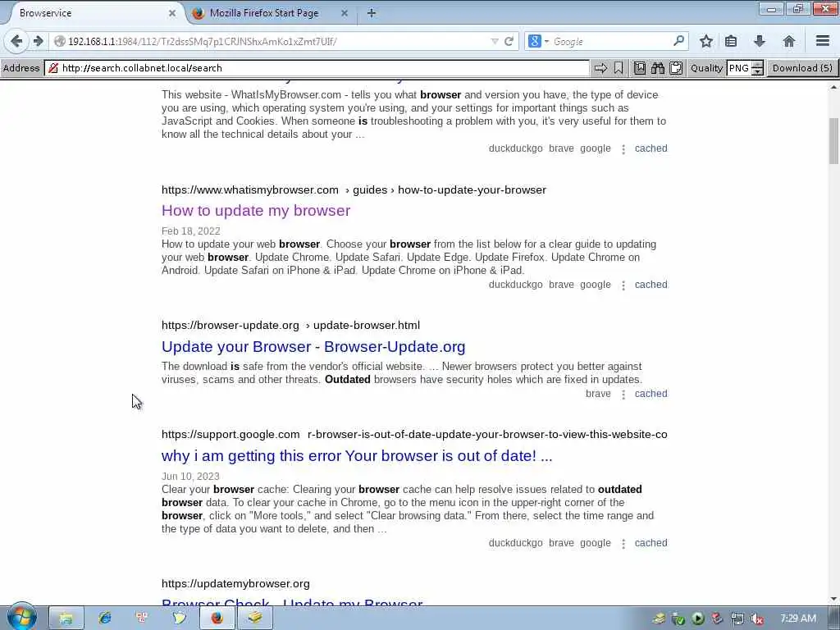
Task: Click the muted volume tray icon
Action: (756, 619)
